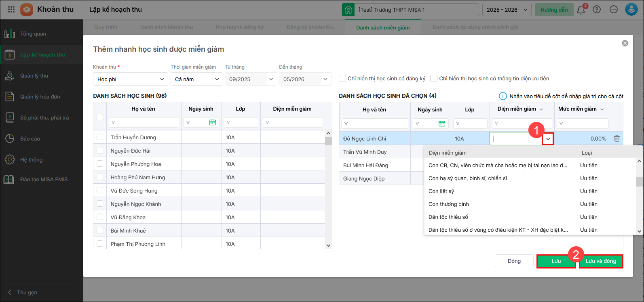The image size is (644, 302).
Task: Open the notifications bell
Action: 581,10
